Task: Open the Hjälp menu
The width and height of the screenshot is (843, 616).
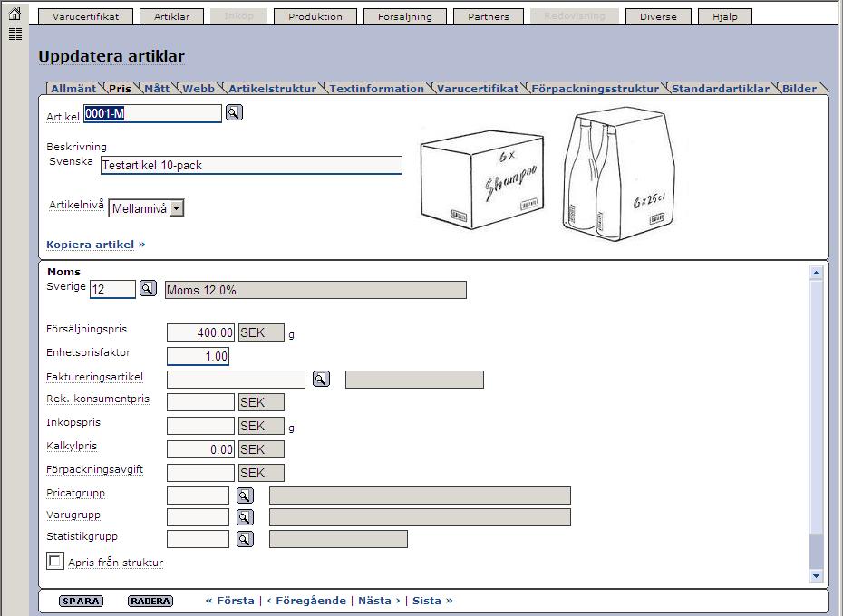Action: tap(725, 16)
